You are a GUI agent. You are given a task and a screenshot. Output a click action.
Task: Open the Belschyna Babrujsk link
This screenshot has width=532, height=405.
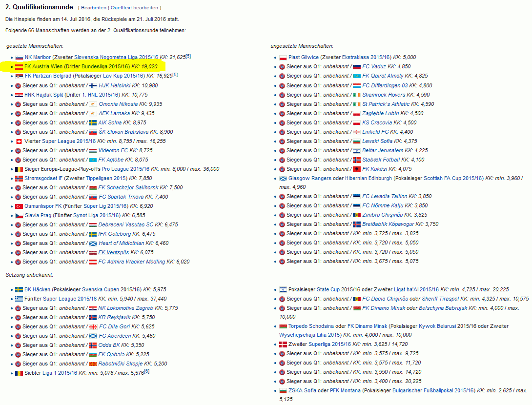coord(443,308)
